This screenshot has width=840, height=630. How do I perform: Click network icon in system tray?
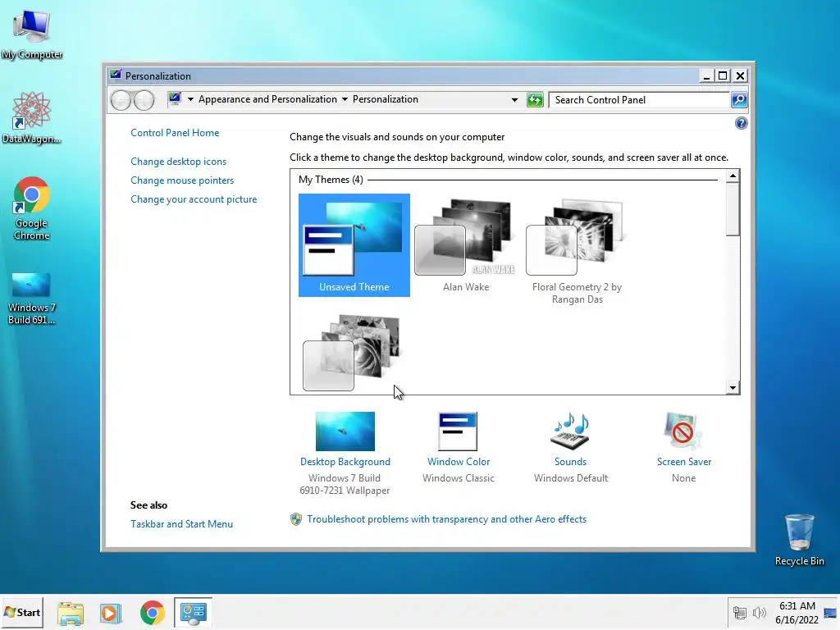[740, 612]
